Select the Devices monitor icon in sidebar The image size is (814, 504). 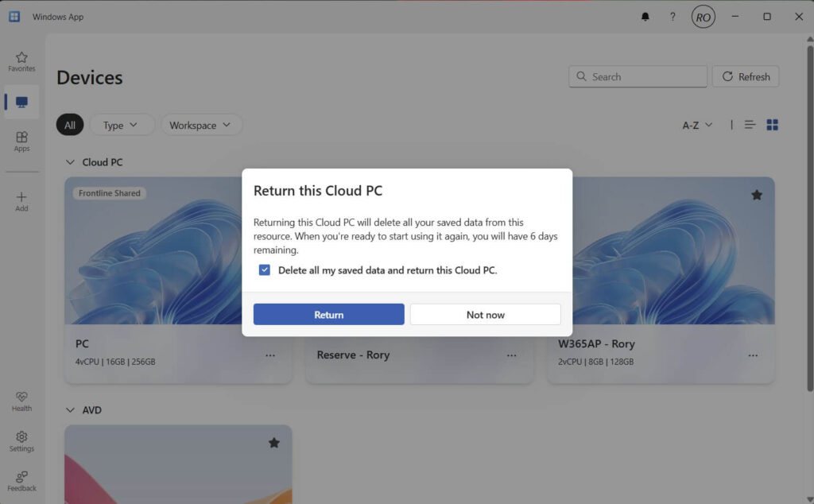(x=21, y=103)
